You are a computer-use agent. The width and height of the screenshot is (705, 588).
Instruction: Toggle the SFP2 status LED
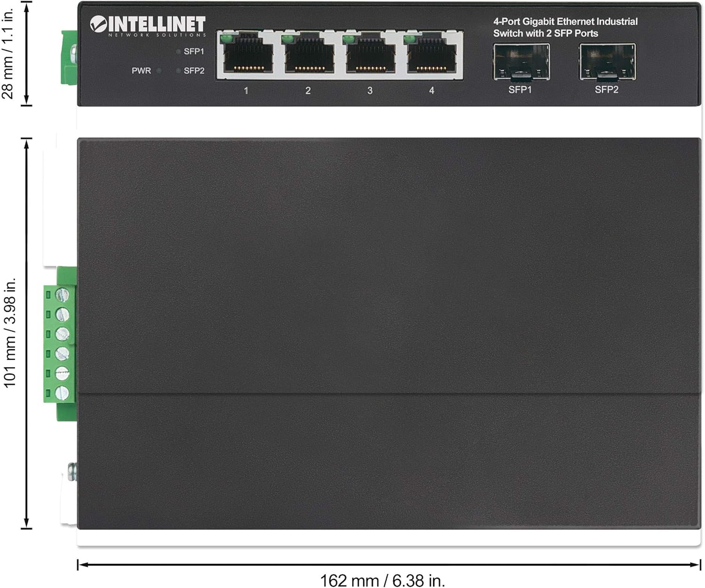178,71
